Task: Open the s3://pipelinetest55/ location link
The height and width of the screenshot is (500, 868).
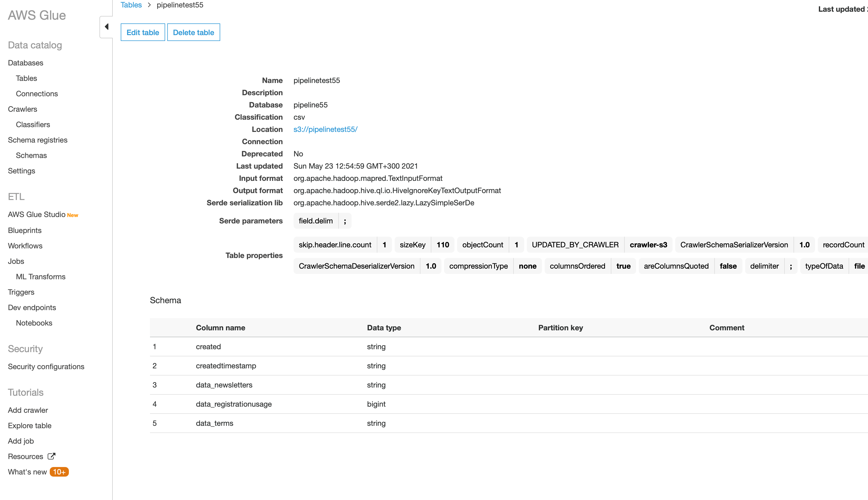Action: point(325,130)
